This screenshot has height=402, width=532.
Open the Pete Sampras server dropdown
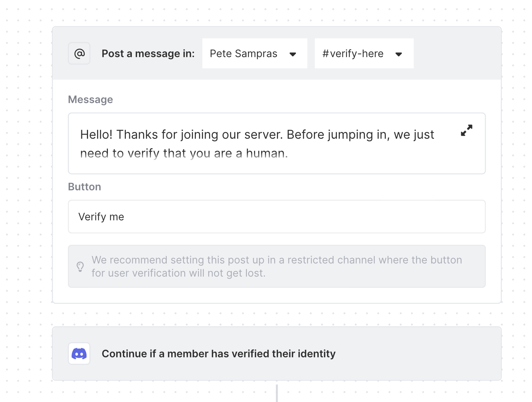click(254, 54)
